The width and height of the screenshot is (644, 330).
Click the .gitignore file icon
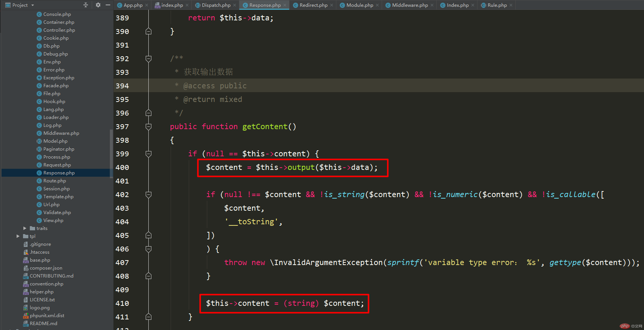coord(26,244)
